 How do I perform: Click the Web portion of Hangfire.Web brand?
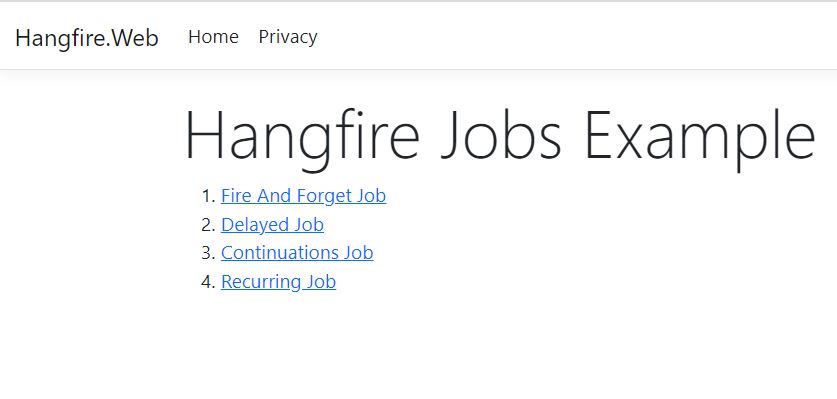[136, 38]
